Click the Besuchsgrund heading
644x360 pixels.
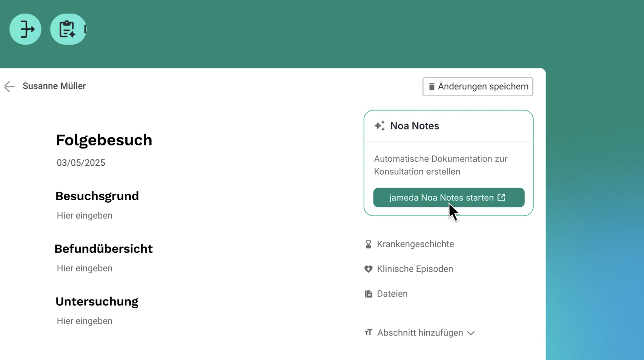(x=97, y=196)
